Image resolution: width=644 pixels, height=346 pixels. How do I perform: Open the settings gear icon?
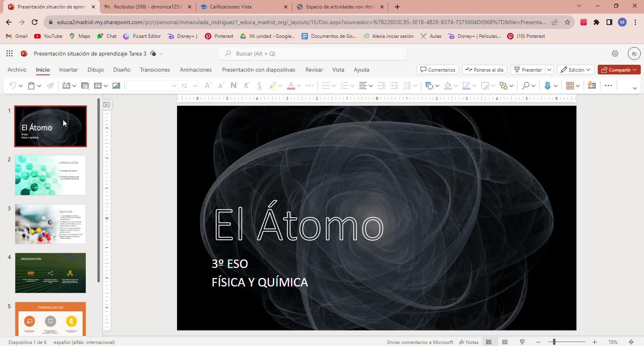pos(615,54)
